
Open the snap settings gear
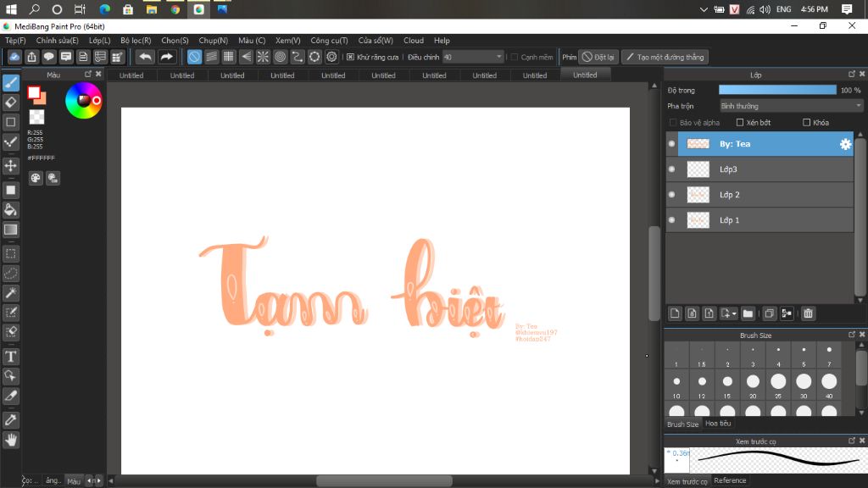331,57
